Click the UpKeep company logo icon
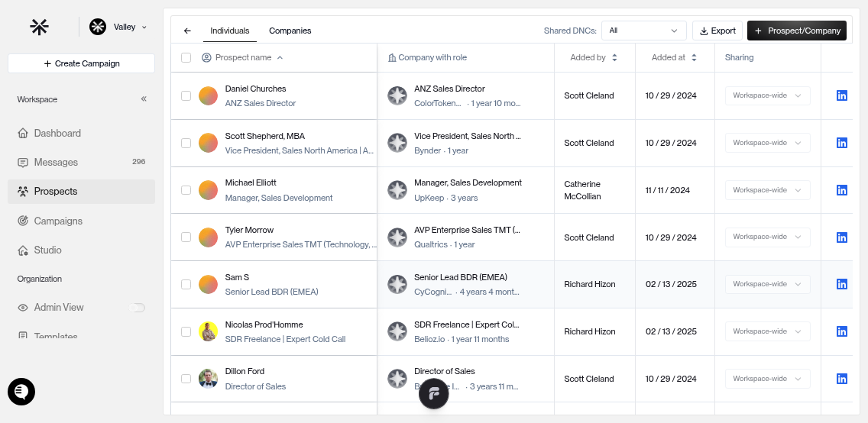Image resolution: width=868 pixels, height=423 pixels. [x=397, y=190]
